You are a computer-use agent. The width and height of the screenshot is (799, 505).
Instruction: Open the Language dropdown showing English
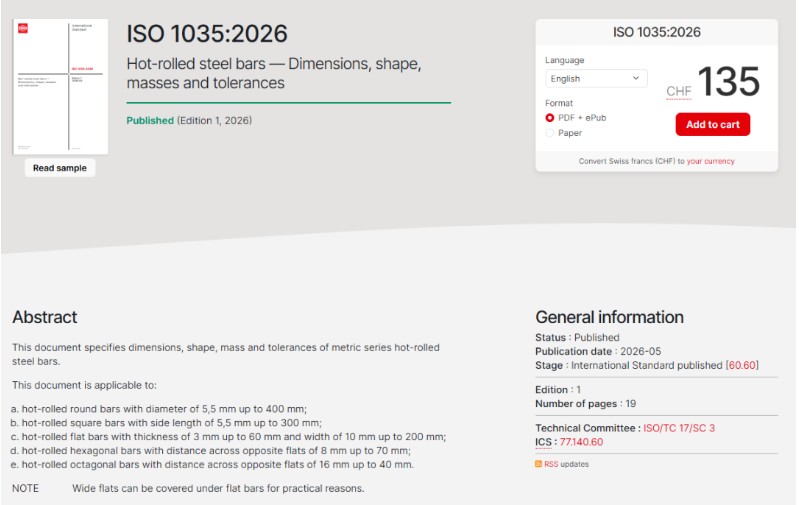(x=596, y=78)
